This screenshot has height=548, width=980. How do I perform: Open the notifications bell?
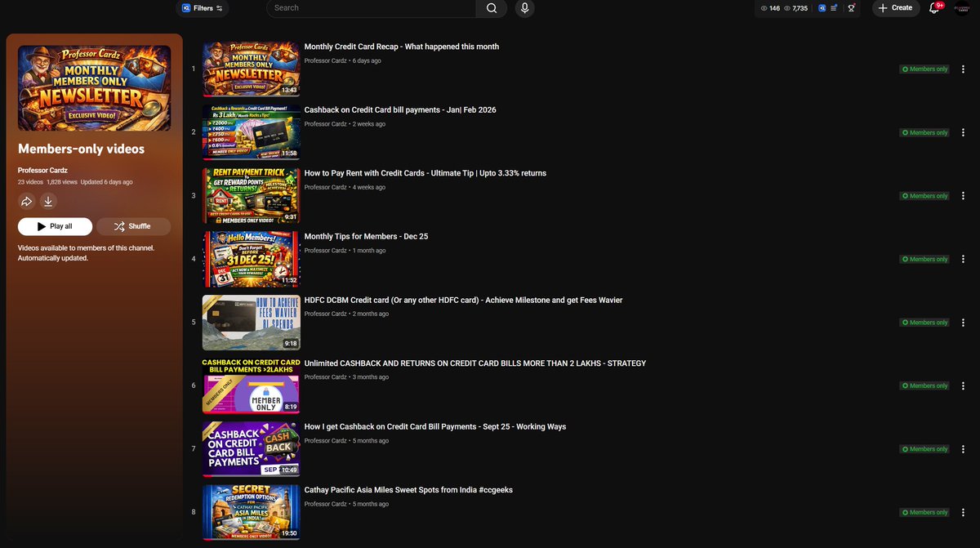(935, 8)
